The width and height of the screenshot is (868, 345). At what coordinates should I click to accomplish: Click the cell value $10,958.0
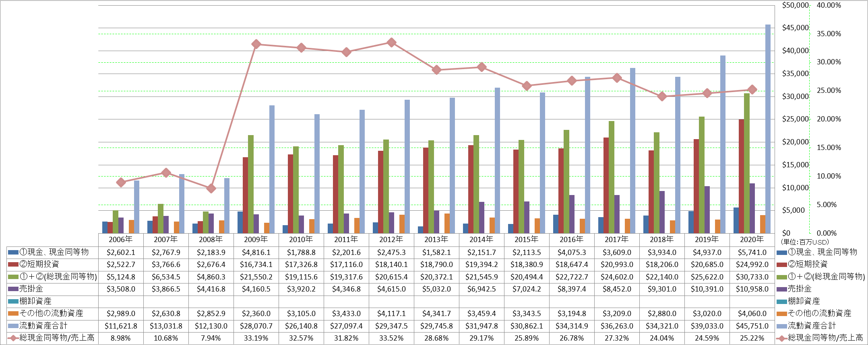tap(752, 289)
